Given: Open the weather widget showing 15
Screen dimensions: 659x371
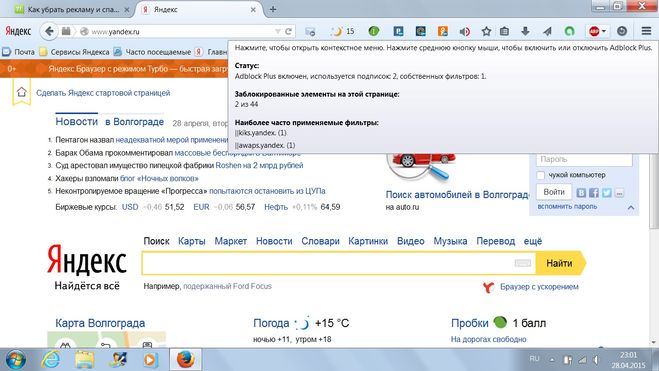Looking at the screenshot, I should point(343,31).
